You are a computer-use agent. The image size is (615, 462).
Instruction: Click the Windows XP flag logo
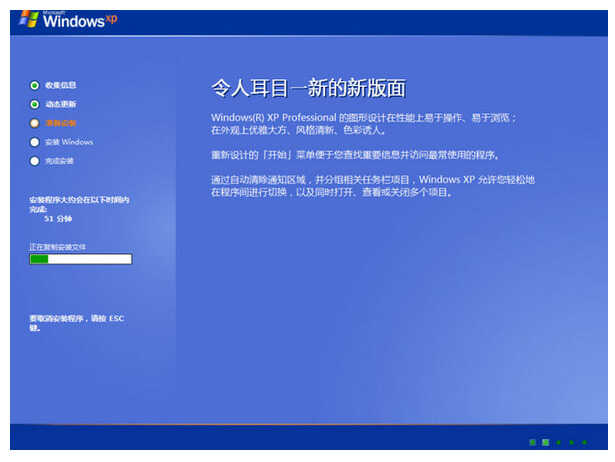(x=29, y=19)
